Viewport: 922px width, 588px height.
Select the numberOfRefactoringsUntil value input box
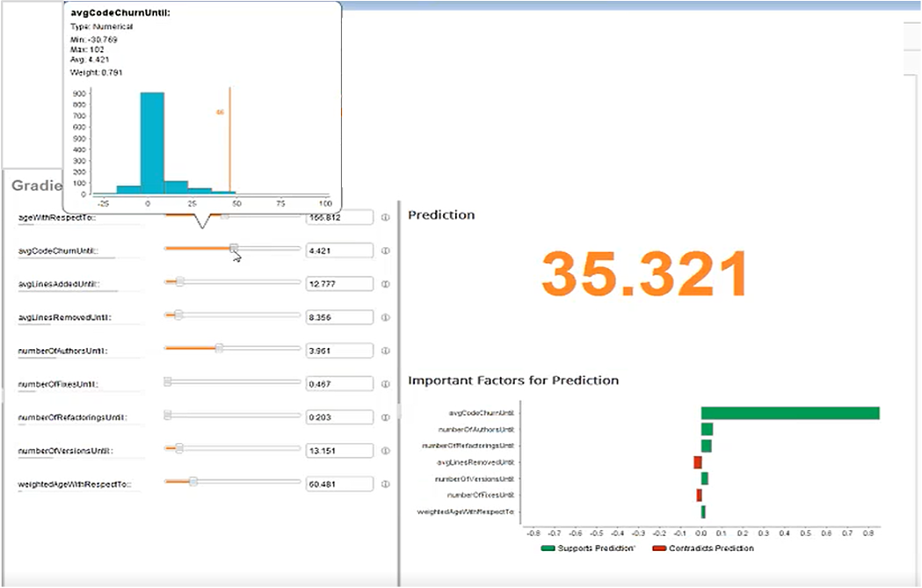(339, 417)
